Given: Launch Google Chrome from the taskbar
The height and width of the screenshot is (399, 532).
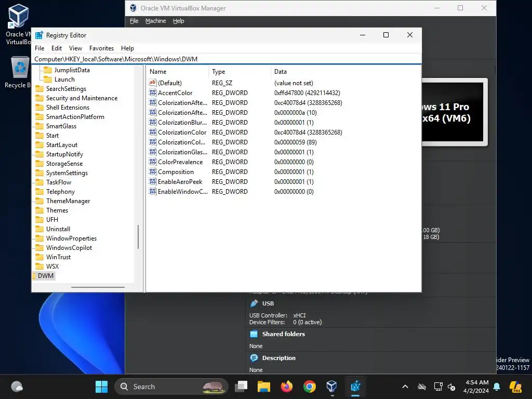Looking at the screenshot, I should tap(310, 387).
